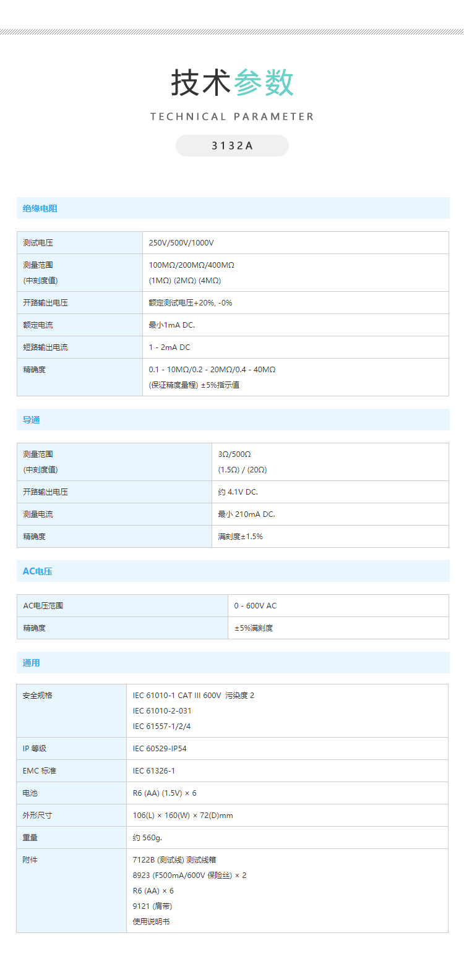Viewport: 464px width, 980px height.
Task: Click the ±5%满刻度 value
Action: pyautogui.click(x=254, y=628)
